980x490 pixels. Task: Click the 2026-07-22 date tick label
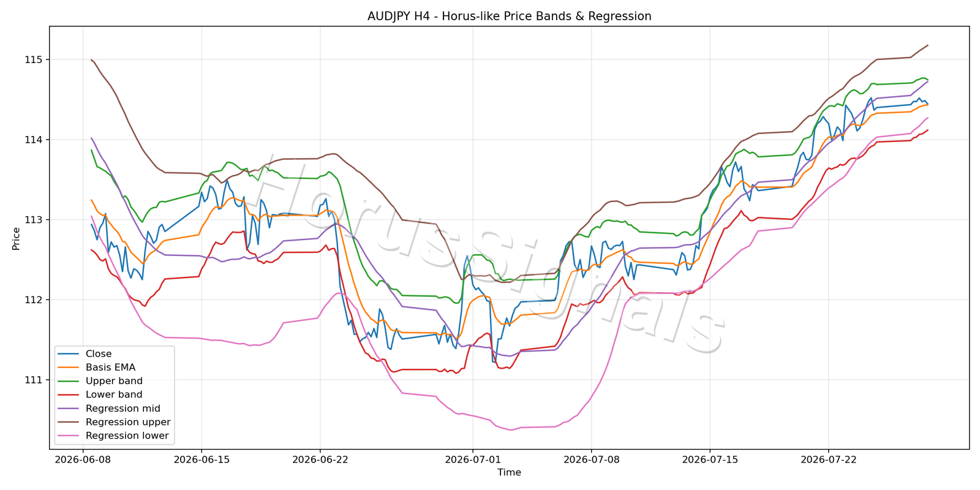point(828,459)
